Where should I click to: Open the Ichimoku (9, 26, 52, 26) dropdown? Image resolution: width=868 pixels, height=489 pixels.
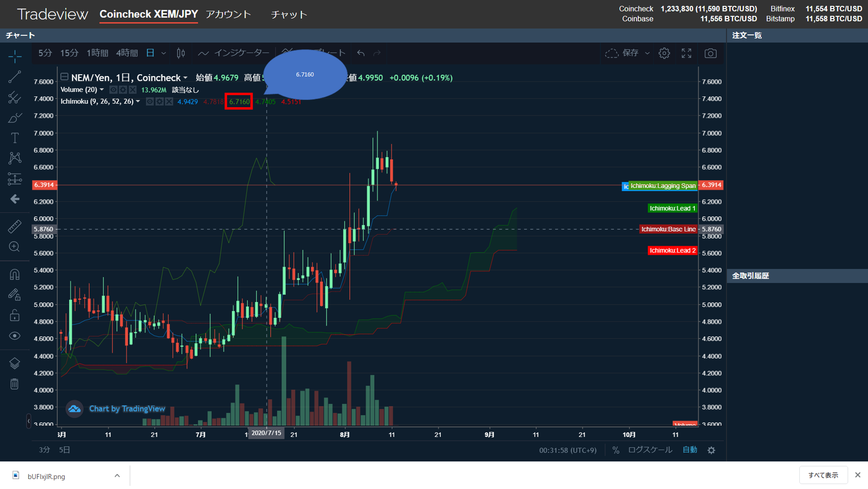coord(138,101)
